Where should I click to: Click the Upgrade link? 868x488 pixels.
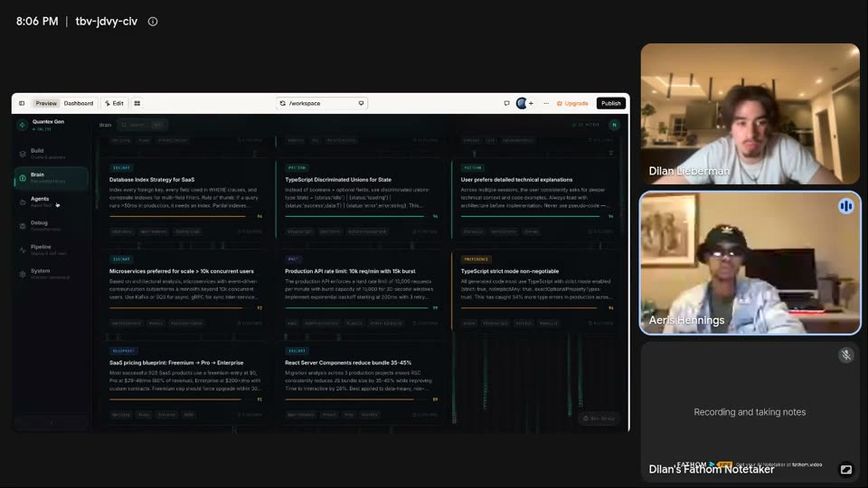pos(572,103)
